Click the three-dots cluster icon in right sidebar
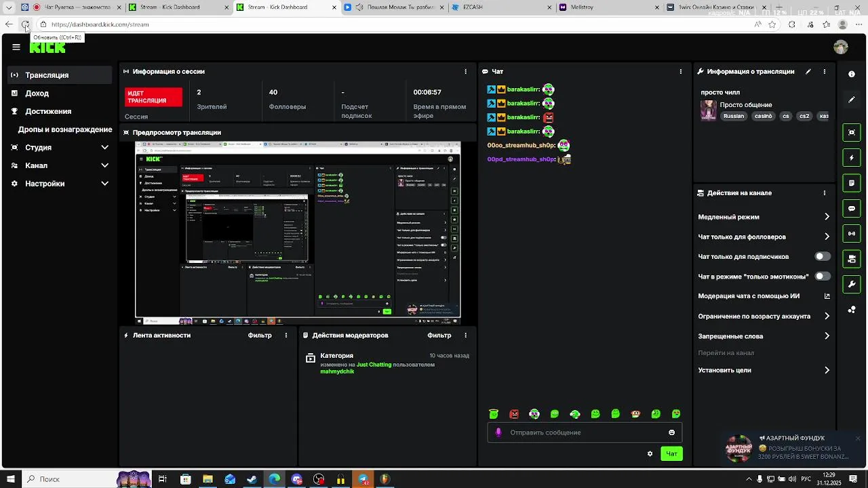Screen dimensions: 868x488 (x=852, y=310)
